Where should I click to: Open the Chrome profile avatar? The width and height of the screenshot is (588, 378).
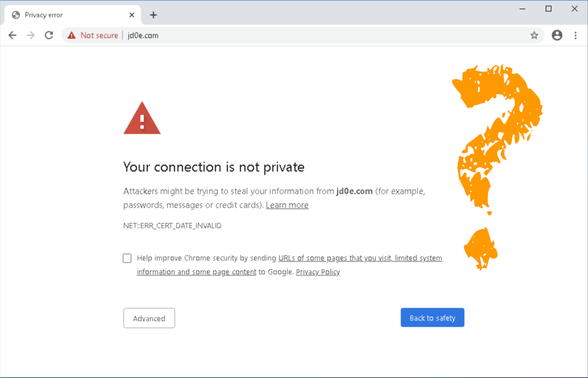pyautogui.click(x=557, y=35)
